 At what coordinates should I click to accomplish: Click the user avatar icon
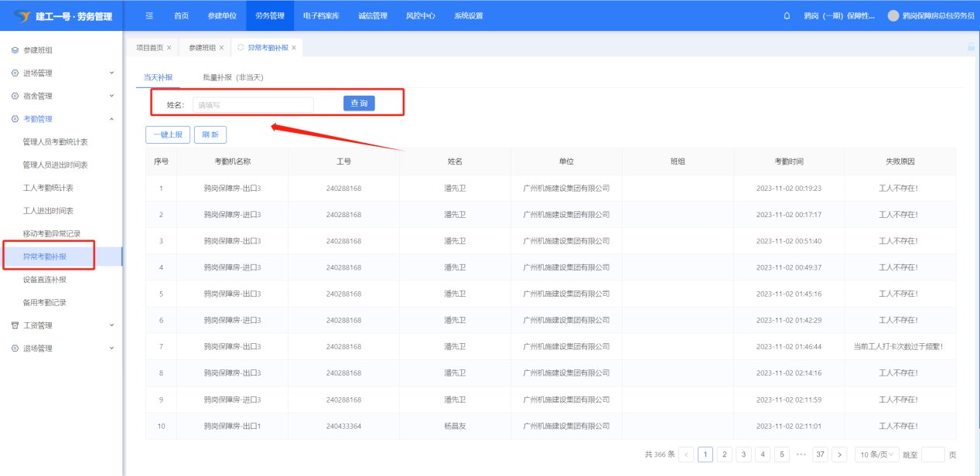coord(893,15)
